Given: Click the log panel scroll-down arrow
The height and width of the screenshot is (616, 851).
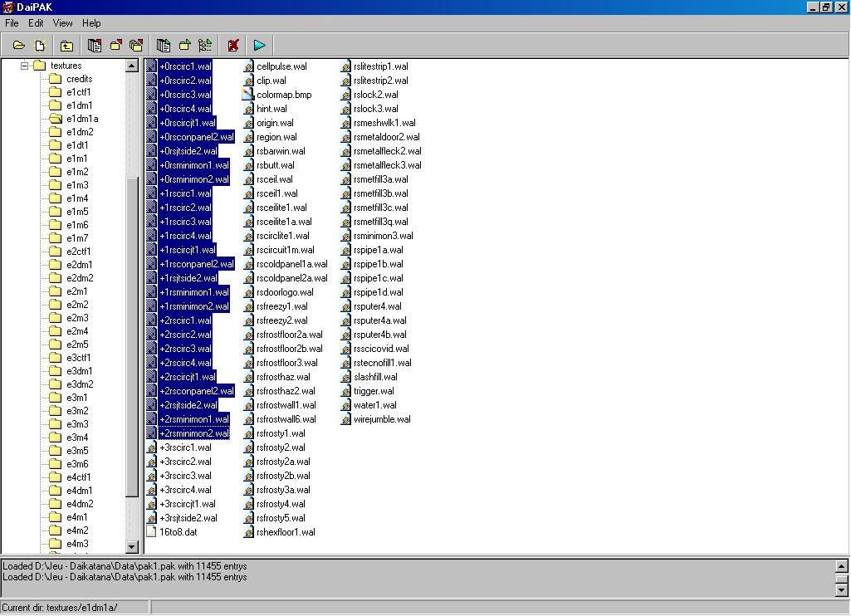Looking at the screenshot, I should [841, 589].
